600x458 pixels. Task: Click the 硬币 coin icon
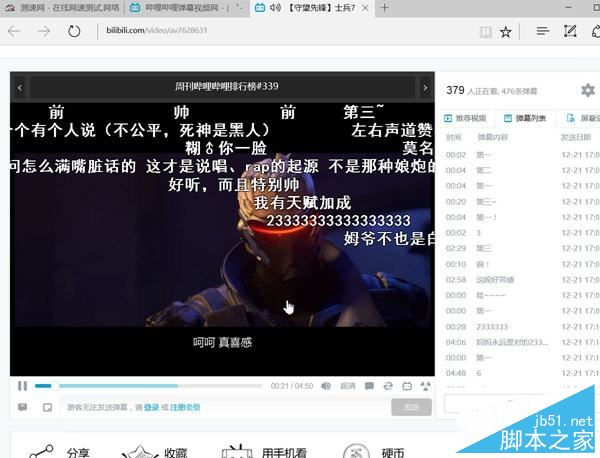tap(356, 451)
